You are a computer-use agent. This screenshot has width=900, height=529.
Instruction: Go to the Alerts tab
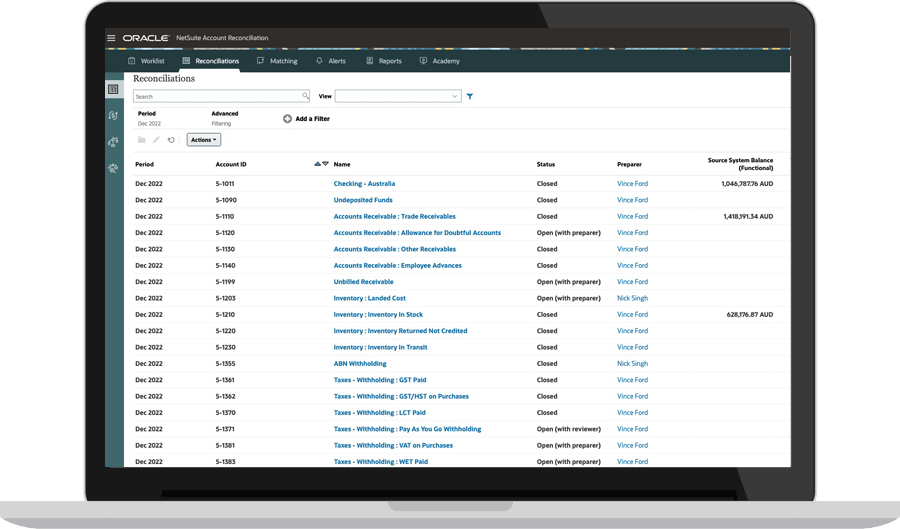331,61
